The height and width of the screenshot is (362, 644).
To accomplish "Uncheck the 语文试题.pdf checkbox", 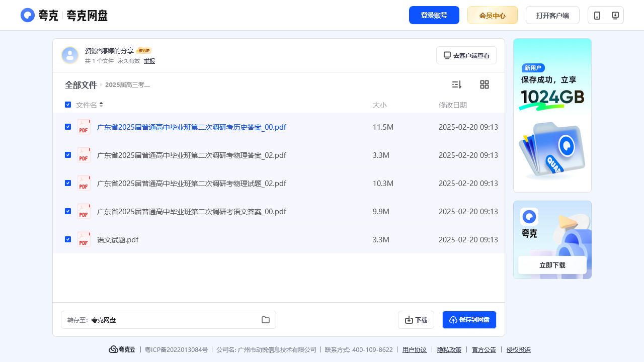I will tap(68, 239).
